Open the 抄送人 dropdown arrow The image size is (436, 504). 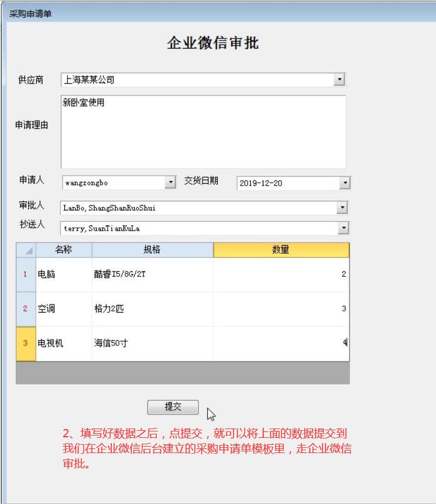pyautogui.click(x=344, y=228)
